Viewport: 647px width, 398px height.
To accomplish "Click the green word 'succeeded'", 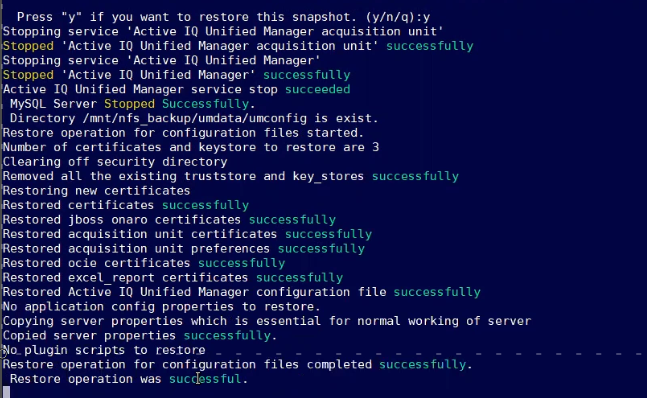I will [x=317, y=89].
